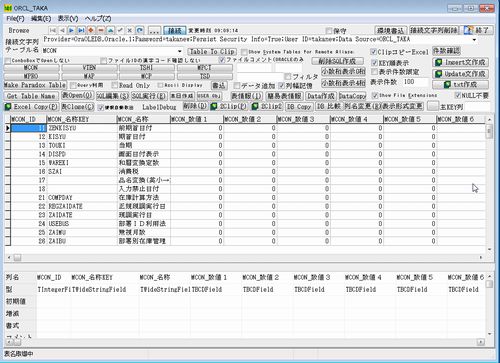This screenshot has width=500, height=363.
Task: Go to next record with navigator arrow
Action: click(71, 30)
